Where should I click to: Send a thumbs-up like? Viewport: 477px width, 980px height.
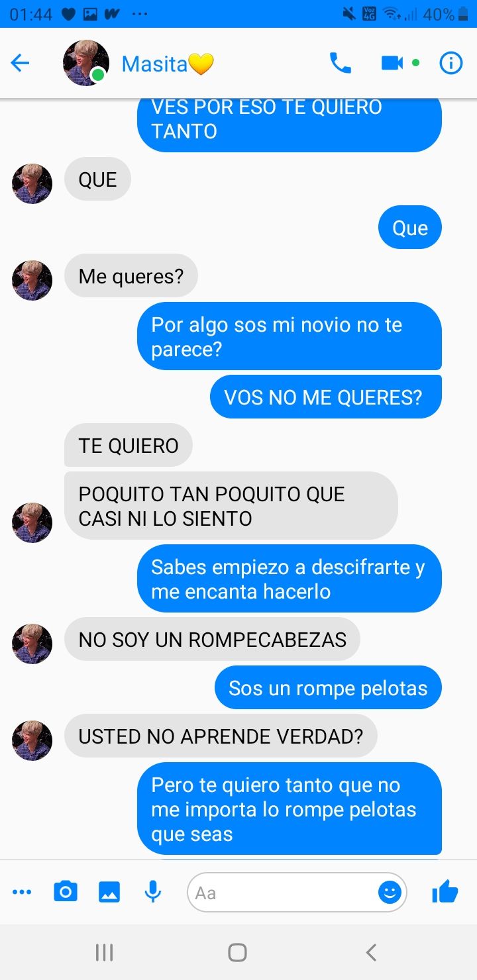pyautogui.click(x=445, y=892)
